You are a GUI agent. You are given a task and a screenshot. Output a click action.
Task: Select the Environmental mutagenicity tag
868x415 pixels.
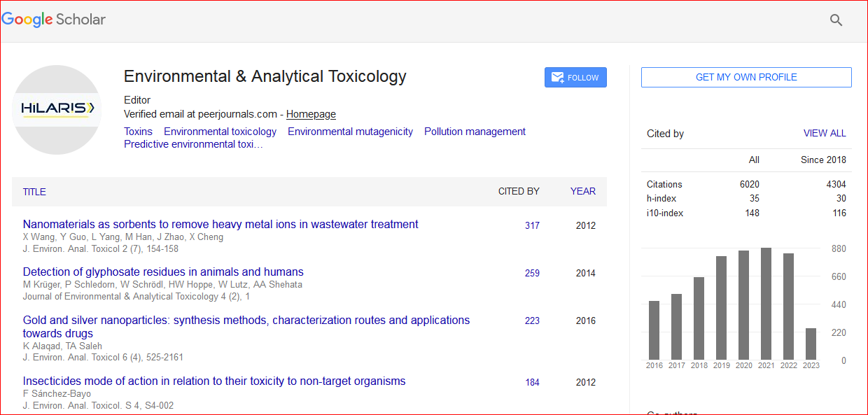(350, 132)
